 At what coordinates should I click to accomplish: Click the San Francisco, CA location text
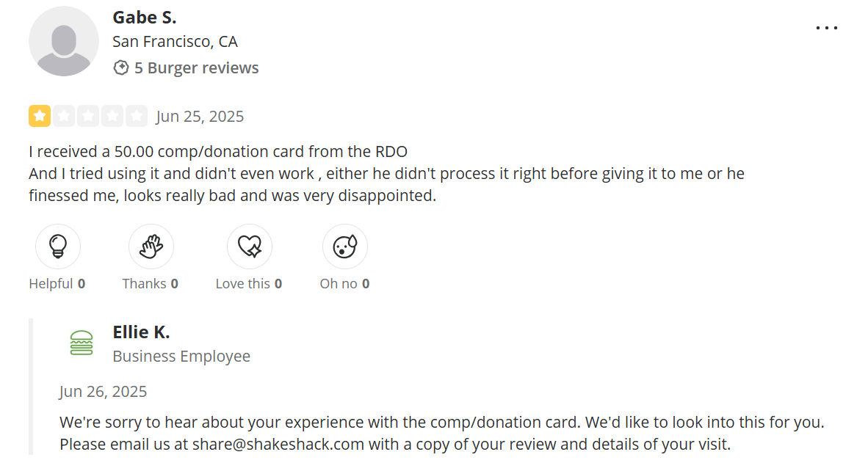175,41
